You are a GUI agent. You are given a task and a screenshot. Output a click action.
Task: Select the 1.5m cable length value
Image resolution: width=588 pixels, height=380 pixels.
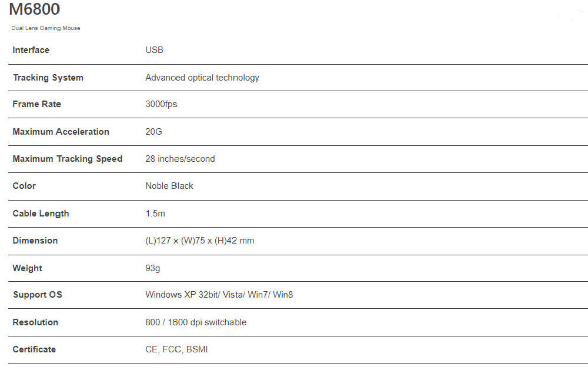click(x=155, y=214)
